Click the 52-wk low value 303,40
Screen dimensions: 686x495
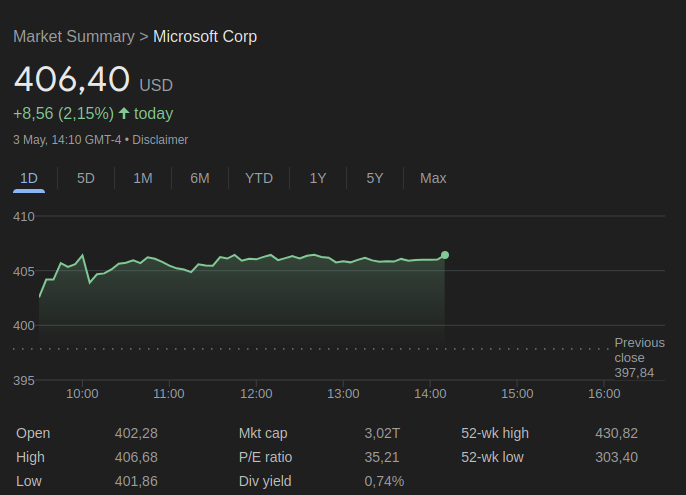click(616, 457)
